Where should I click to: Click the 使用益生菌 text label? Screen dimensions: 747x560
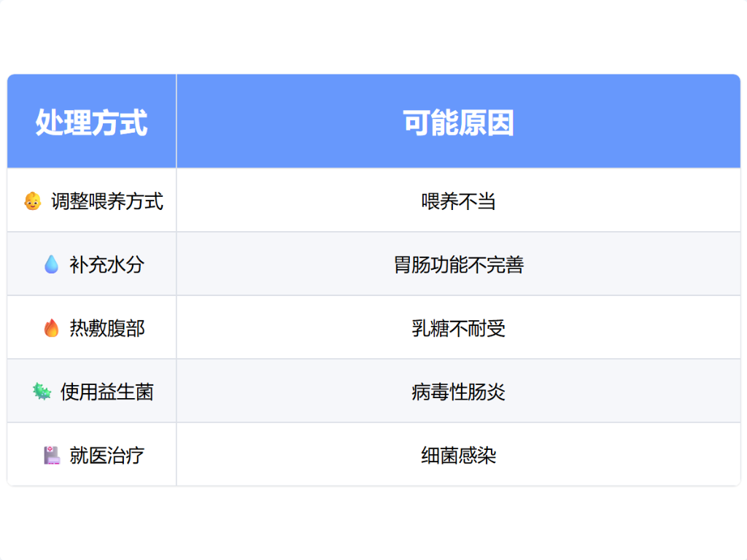click(107, 392)
